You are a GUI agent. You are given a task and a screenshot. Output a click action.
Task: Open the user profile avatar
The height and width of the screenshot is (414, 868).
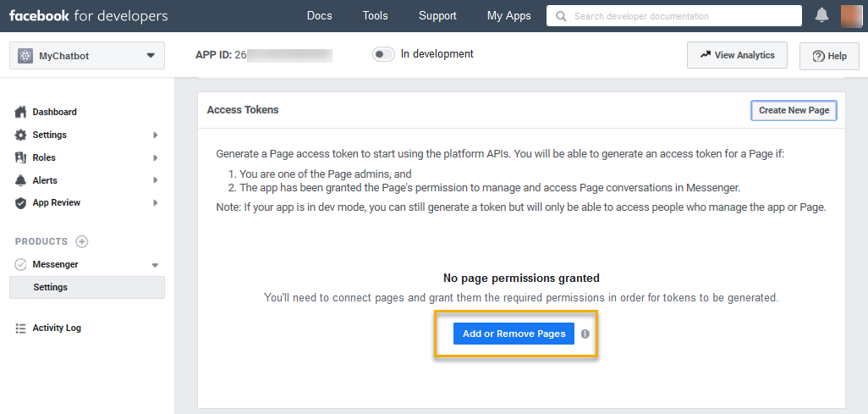point(851,15)
